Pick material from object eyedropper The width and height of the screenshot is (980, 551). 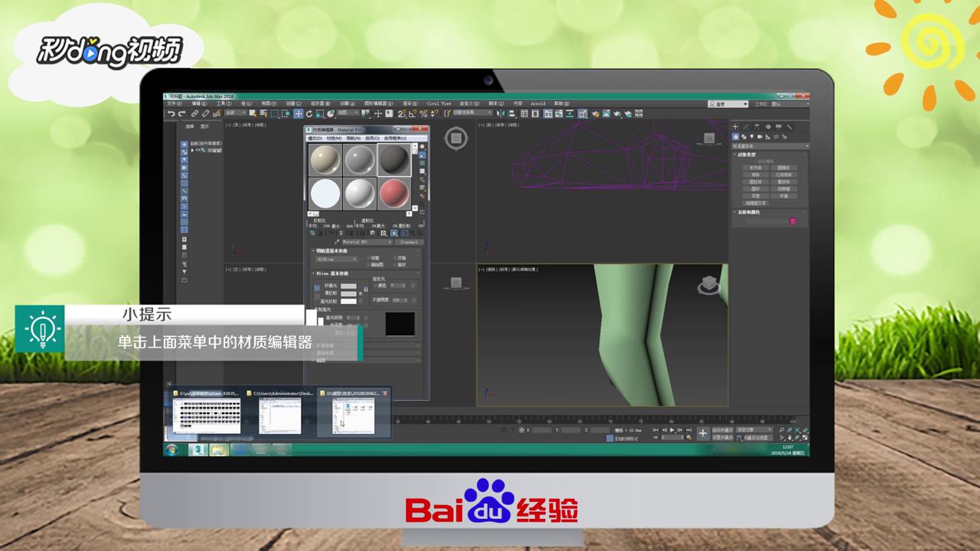pos(337,242)
